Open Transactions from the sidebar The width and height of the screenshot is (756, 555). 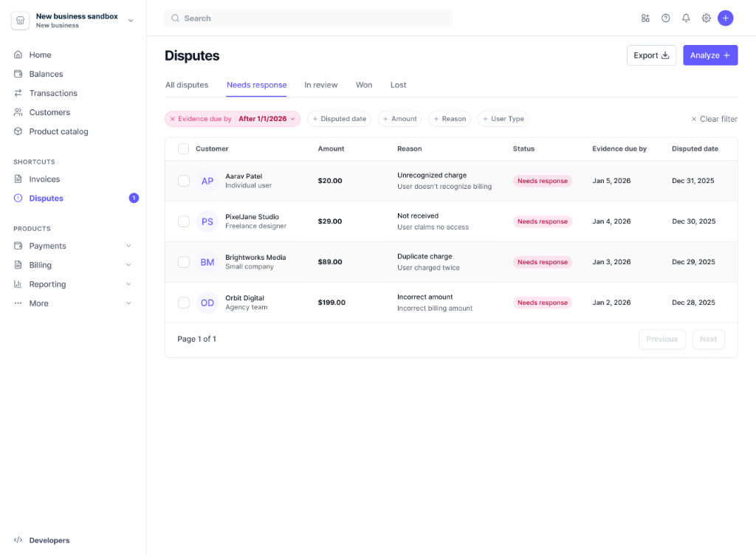(18, 93)
